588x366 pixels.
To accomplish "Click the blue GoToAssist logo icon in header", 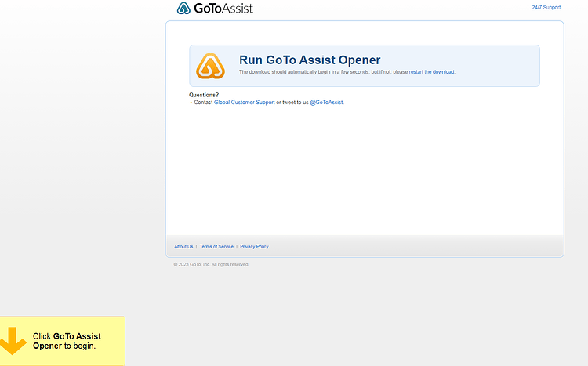I will [x=183, y=8].
